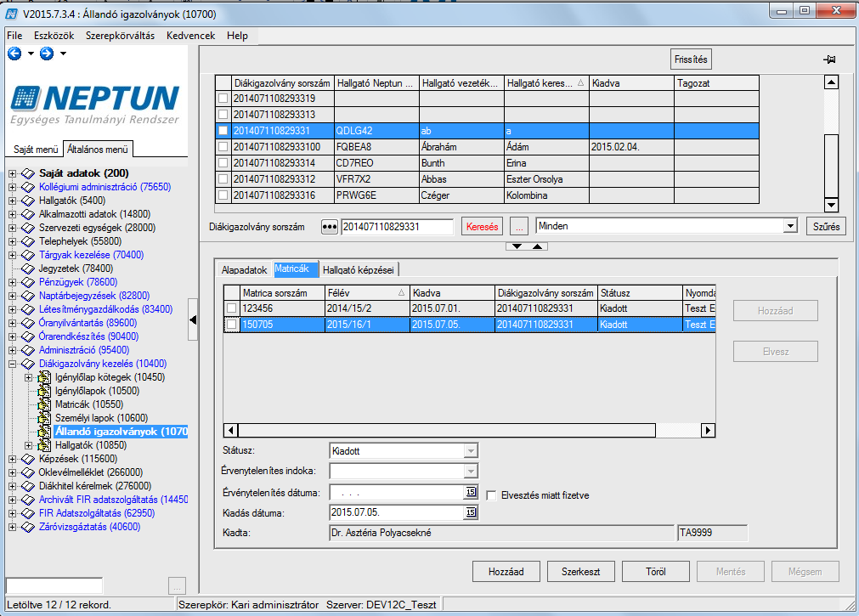This screenshot has height=616, width=859.
Task: Click the Képzések (115600) book icon
Action: pos(28,459)
